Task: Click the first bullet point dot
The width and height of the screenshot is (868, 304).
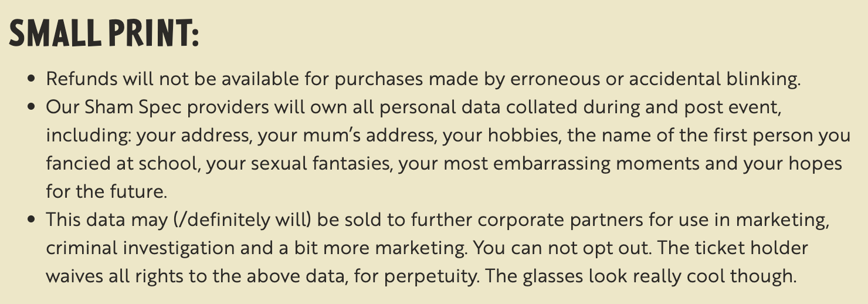Action: (32, 79)
